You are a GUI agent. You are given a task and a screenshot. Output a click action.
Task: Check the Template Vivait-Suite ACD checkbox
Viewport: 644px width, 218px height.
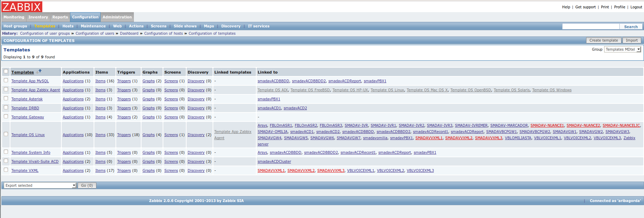(x=6, y=161)
